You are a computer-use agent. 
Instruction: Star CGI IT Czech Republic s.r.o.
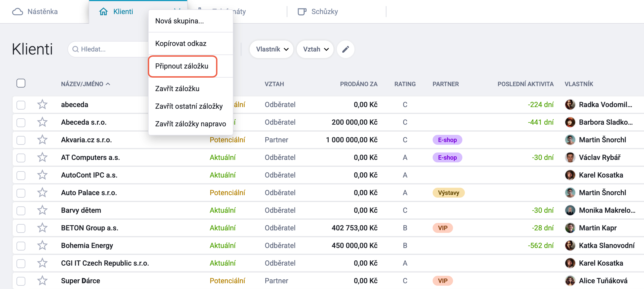click(x=42, y=263)
